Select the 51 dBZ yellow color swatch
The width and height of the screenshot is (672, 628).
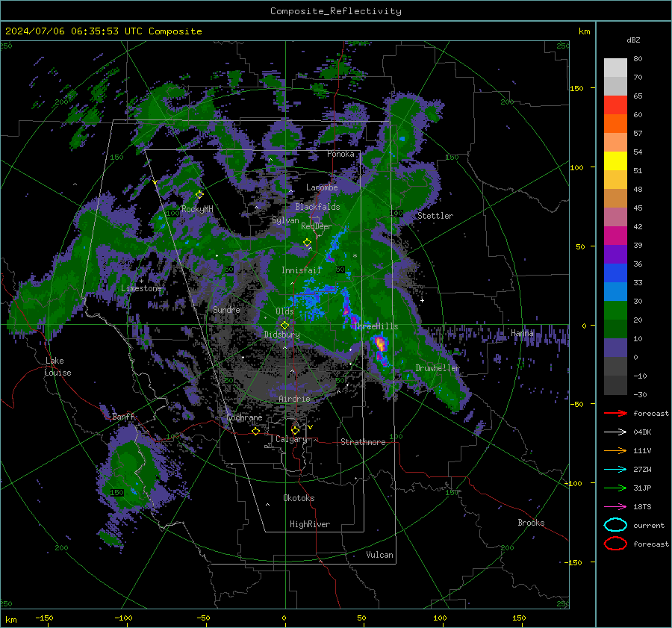click(615, 161)
